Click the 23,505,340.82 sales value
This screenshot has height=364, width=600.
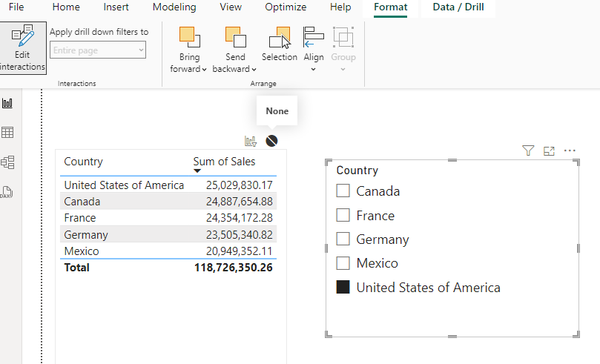239,234
